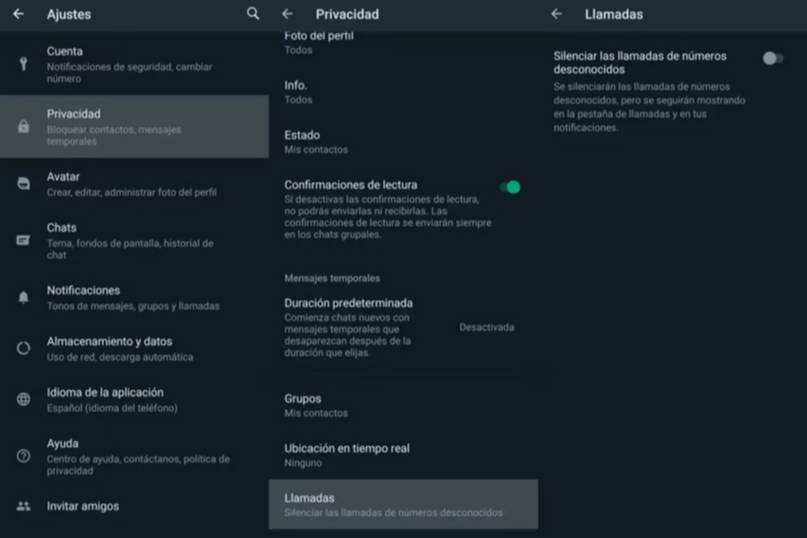Click the globe icon for Idioma
Screen dimensions: 807x538
pyautogui.click(x=24, y=399)
